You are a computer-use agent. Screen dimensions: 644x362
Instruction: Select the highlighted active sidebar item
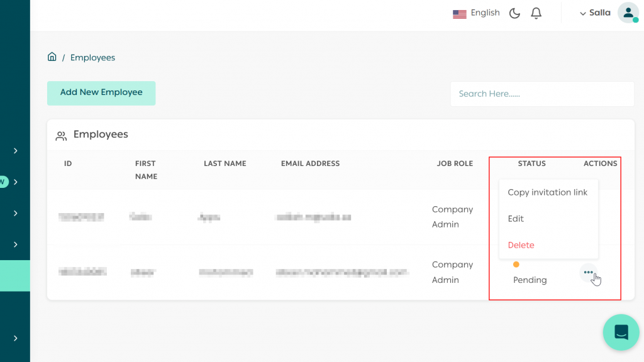coord(15,275)
